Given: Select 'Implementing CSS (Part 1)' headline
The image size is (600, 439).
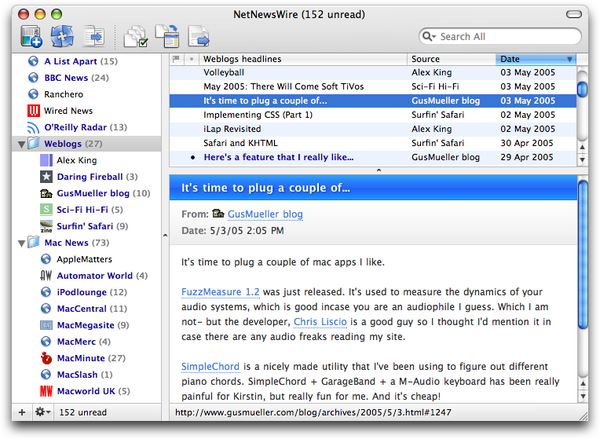Looking at the screenshot, I should pyautogui.click(x=373, y=115).
